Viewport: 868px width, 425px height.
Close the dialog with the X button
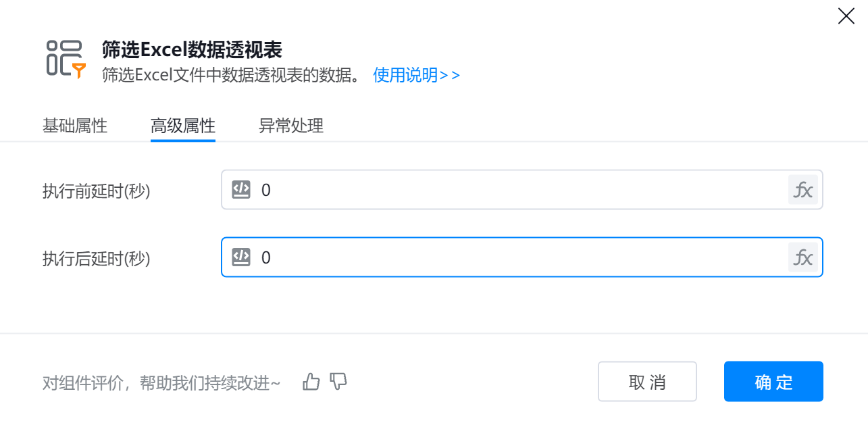click(x=846, y=16)
